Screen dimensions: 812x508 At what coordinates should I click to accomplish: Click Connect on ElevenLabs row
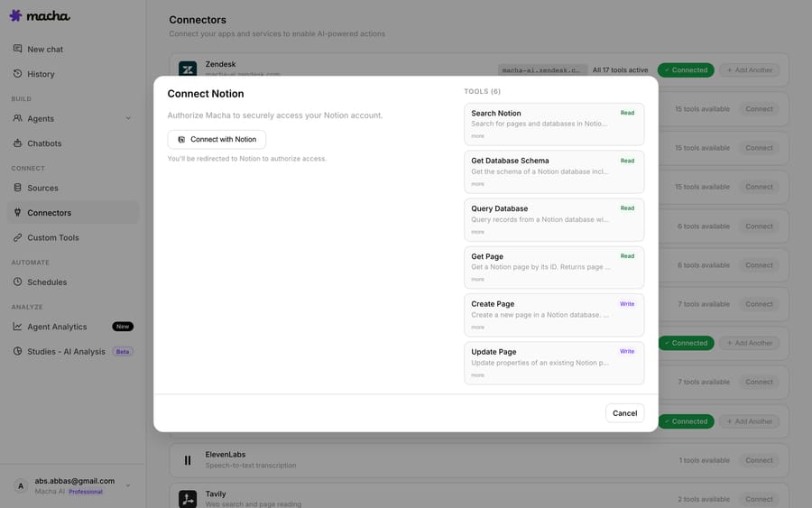[x=759, y=460]
